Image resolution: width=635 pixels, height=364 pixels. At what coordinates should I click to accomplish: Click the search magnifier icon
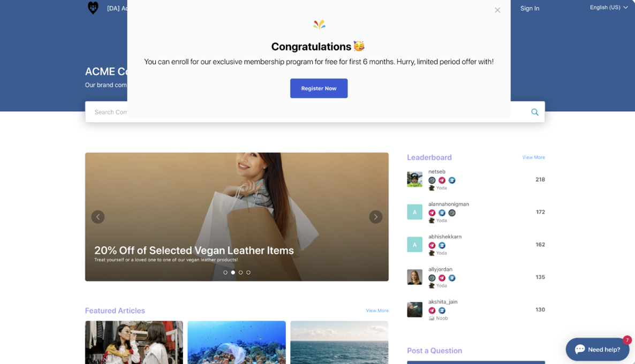pos(534,112)
